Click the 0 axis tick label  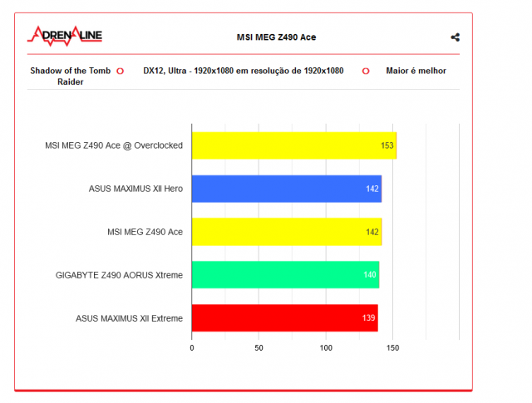[192, 347]
